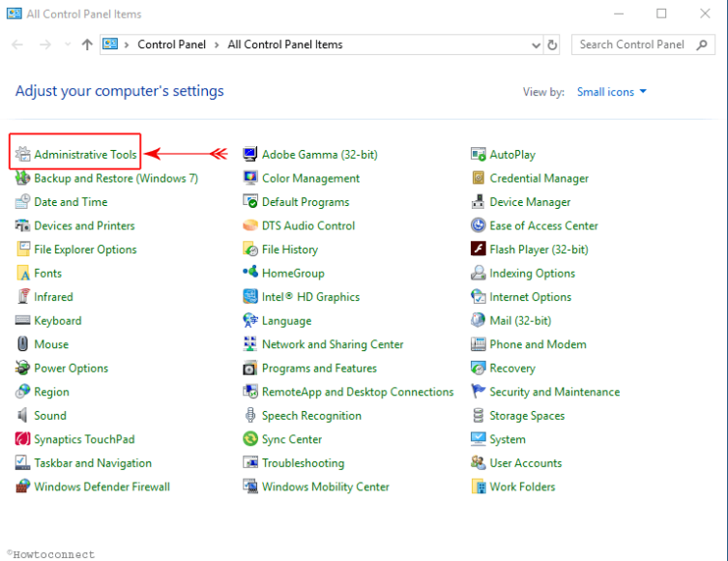Image resolution: width=728 pixels, height=561 pixels.
Task: Open the View by Small icons dropdown
Action: (611, 92)
